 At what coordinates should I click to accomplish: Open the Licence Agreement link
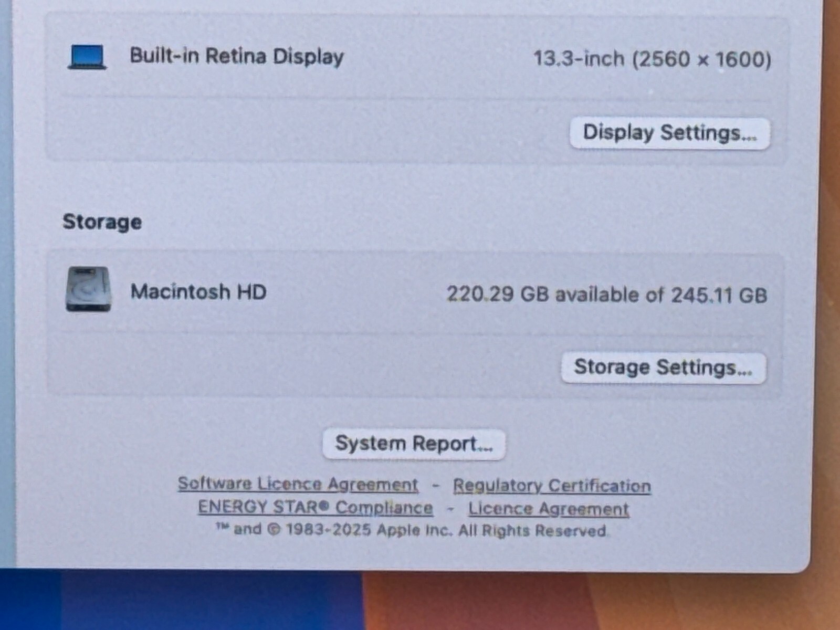[x=549, y=508]
